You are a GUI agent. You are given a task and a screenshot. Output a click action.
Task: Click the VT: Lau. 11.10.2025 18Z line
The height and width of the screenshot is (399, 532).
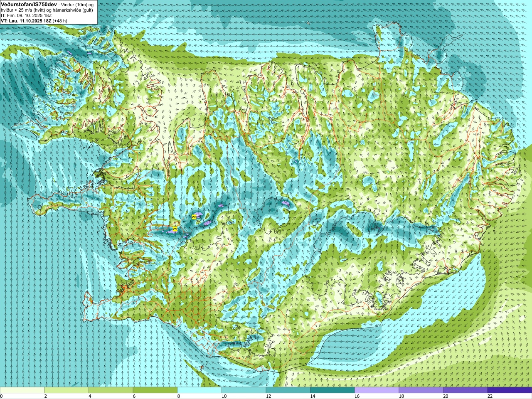click(26, 21)
